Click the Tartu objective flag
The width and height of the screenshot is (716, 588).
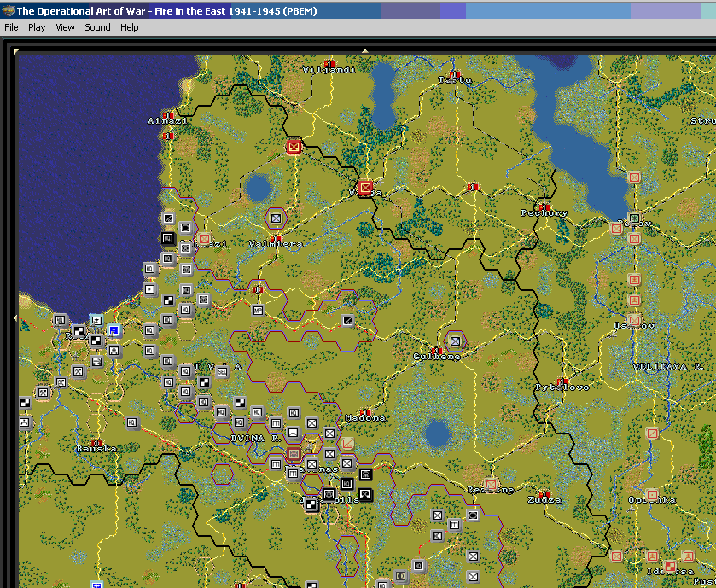pos(455,74)
